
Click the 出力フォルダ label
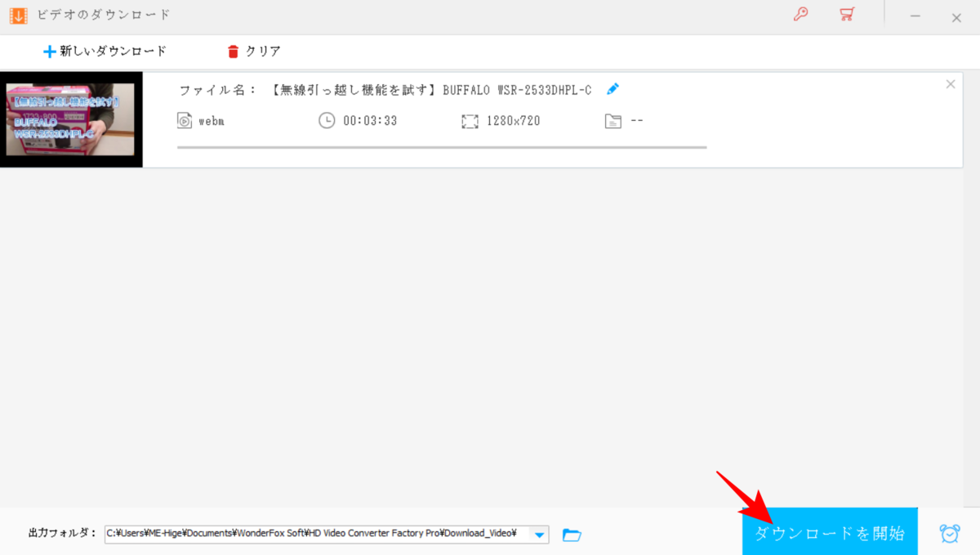[63, 534]
